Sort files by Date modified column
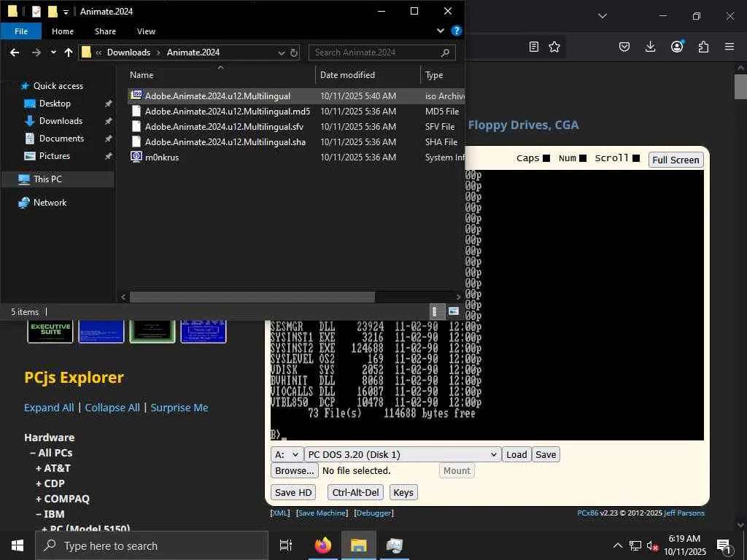 pyautogui.click(x=347, y=75)
